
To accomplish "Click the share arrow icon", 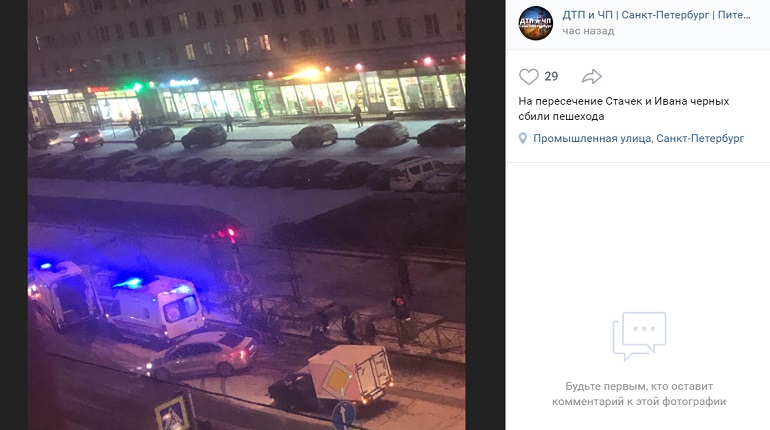I will pos(591,77).
